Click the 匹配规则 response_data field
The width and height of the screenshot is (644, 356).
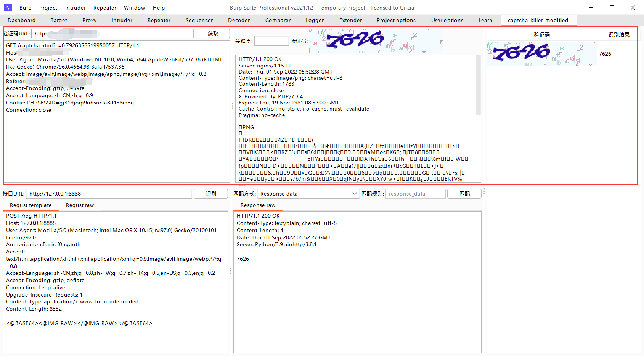click(x=415, y=194)
